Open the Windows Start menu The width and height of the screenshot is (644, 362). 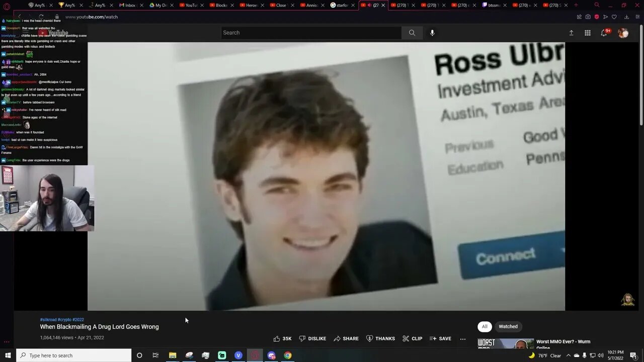pyautogui.click(x=8, y=355)
